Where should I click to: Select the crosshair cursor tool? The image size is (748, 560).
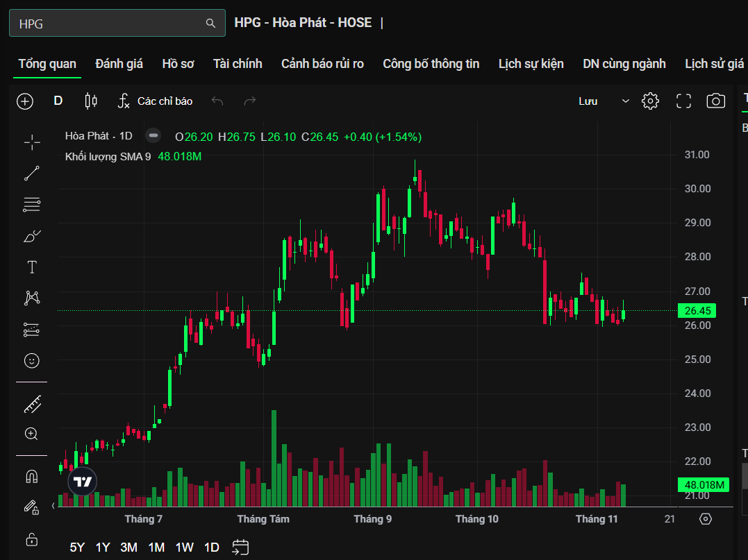32,143
